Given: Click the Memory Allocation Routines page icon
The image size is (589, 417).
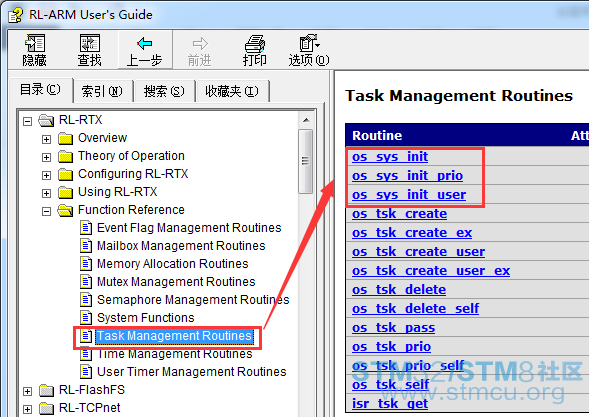Looking at the screenshot, I should 86,264.
